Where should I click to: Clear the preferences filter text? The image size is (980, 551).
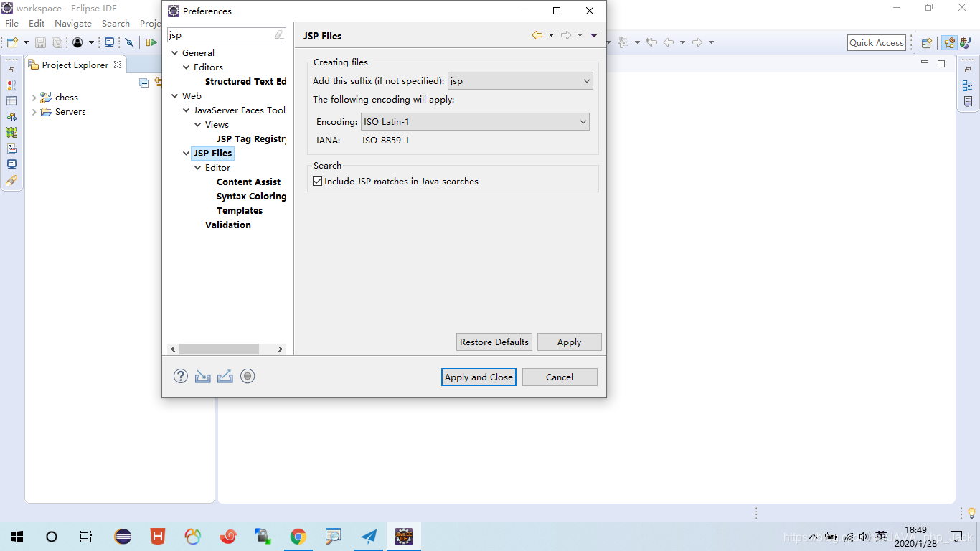279,35
